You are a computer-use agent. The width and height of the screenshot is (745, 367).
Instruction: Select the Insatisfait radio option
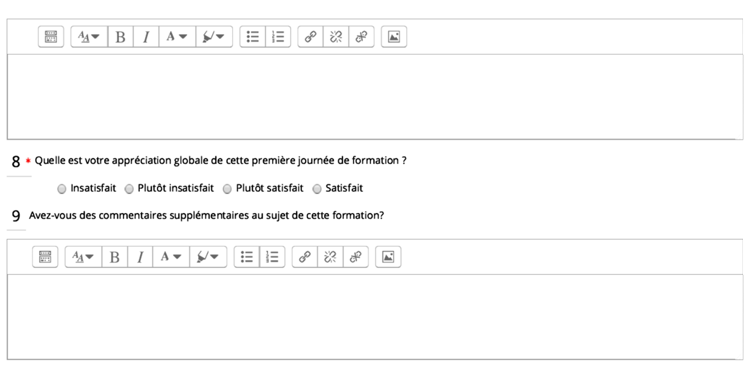pos(62,189)
